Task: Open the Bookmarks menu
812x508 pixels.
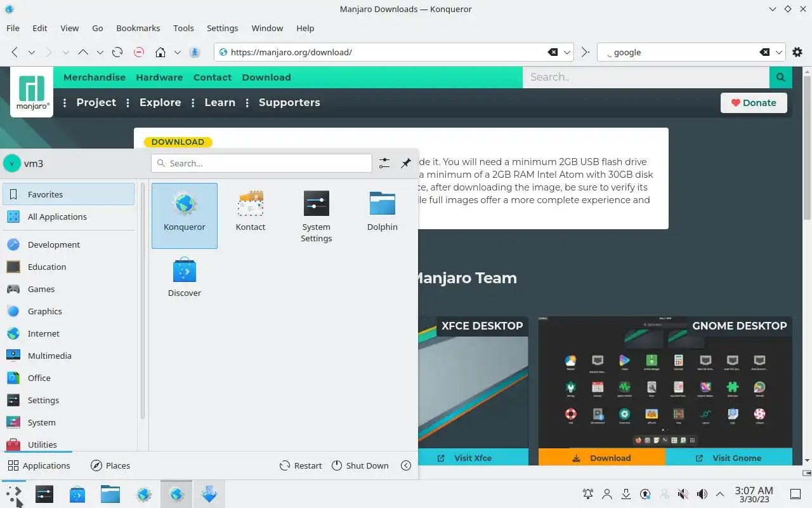Action: 138,28
